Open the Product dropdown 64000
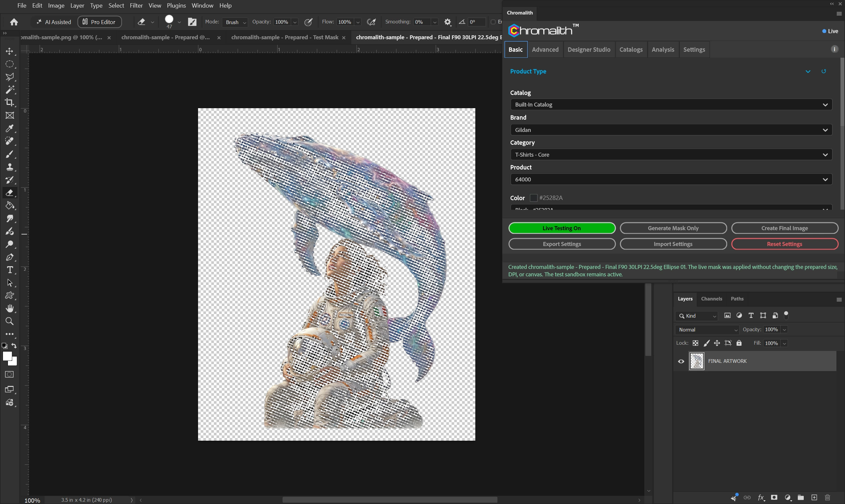Viewport: 845px width, 504px height. tap(671, 179)
